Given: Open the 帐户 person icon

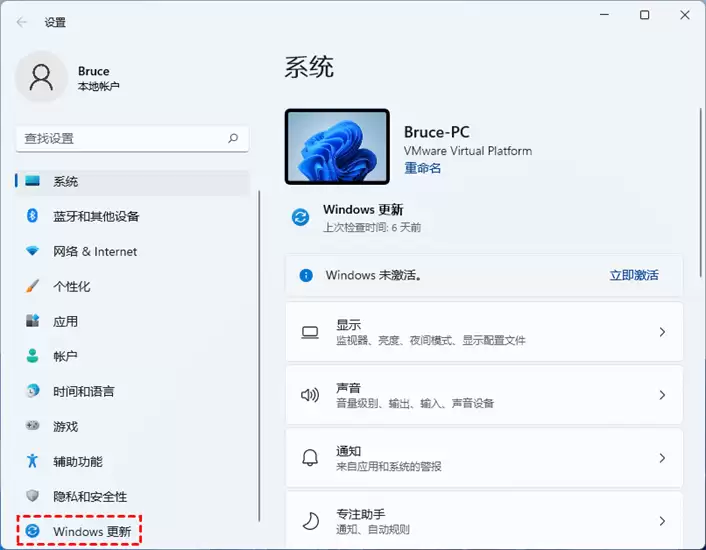Looking at the screenshot, I should pyautogui.click(x=32, y=356).
